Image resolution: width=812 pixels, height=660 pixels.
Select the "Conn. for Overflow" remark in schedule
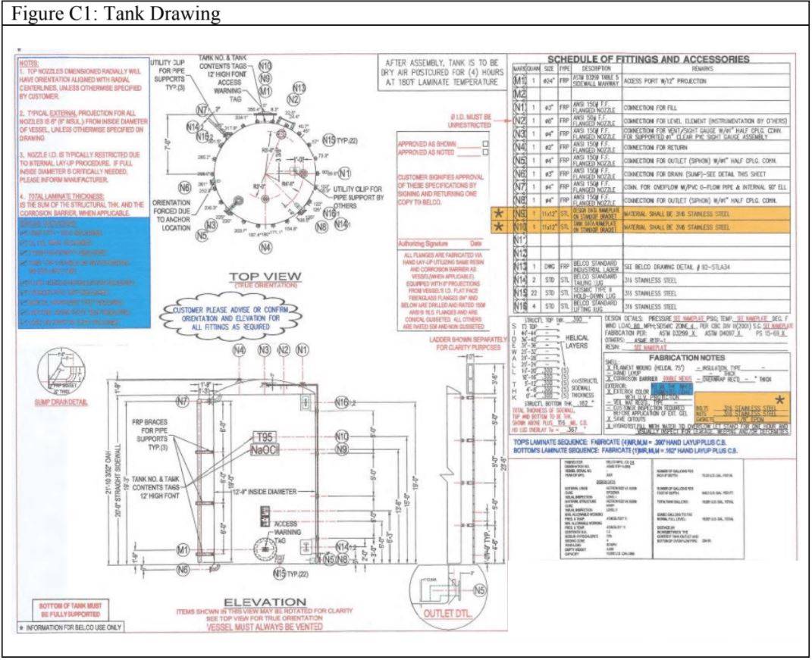705,187
